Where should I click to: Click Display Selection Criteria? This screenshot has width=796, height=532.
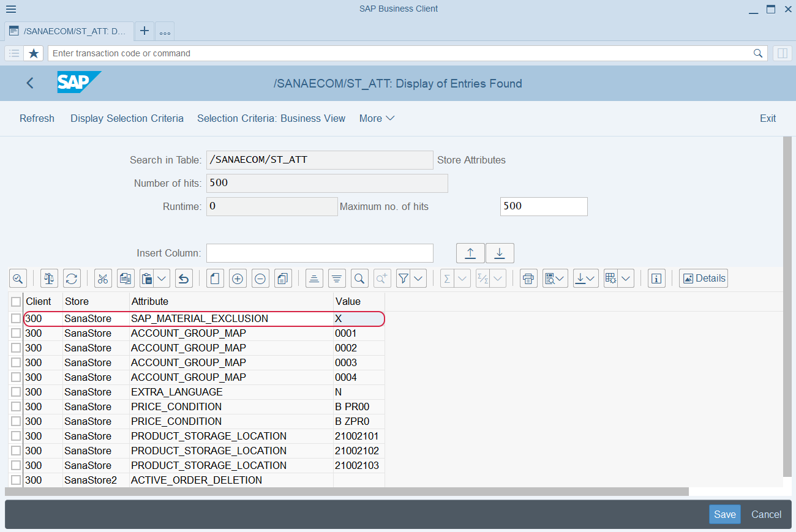coord(127,118)
